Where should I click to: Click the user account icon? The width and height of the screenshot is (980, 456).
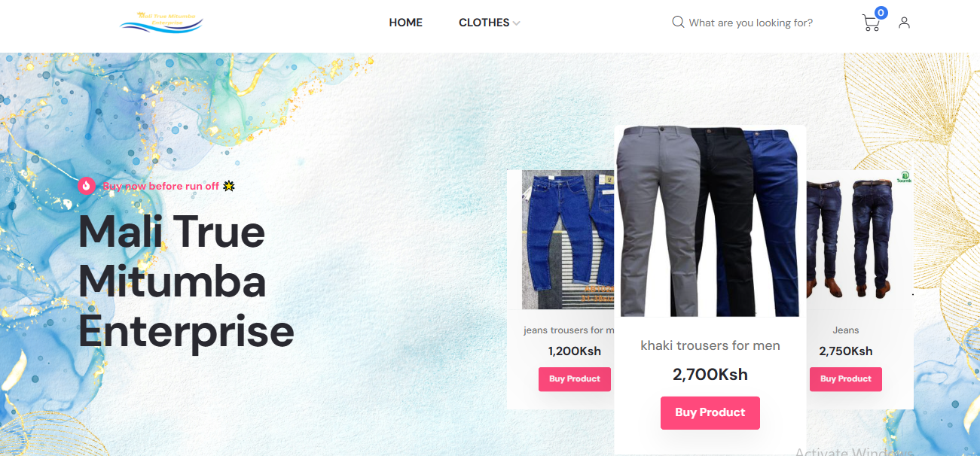[x=904, y=23]
